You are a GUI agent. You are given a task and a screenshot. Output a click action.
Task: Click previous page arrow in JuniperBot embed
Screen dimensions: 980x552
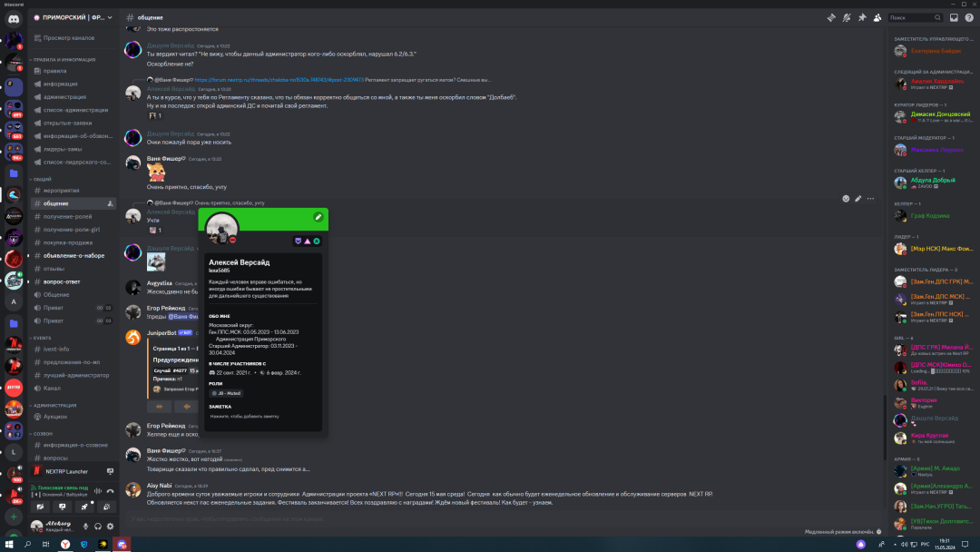(186, 407)
